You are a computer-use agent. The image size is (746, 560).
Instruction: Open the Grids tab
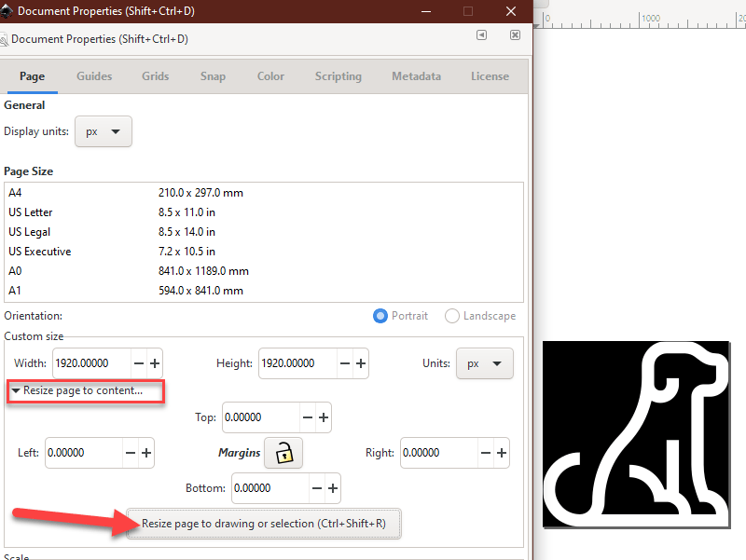tap(156, 76)
